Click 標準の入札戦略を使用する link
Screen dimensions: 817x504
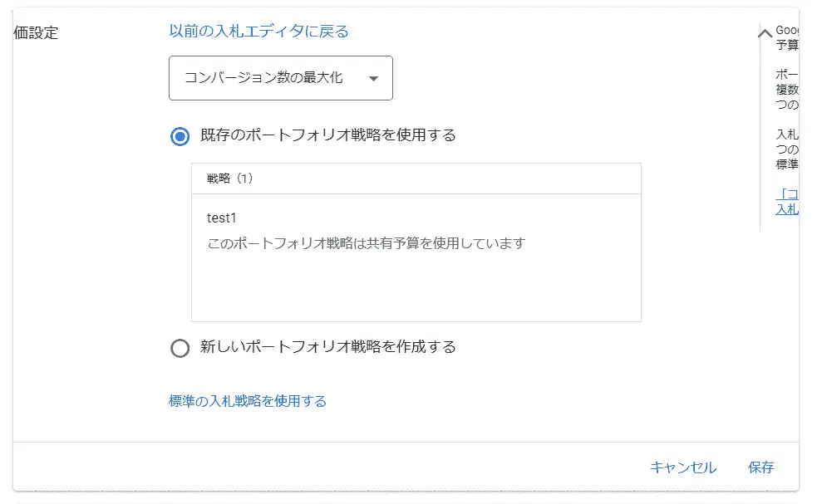click(247, 401)
